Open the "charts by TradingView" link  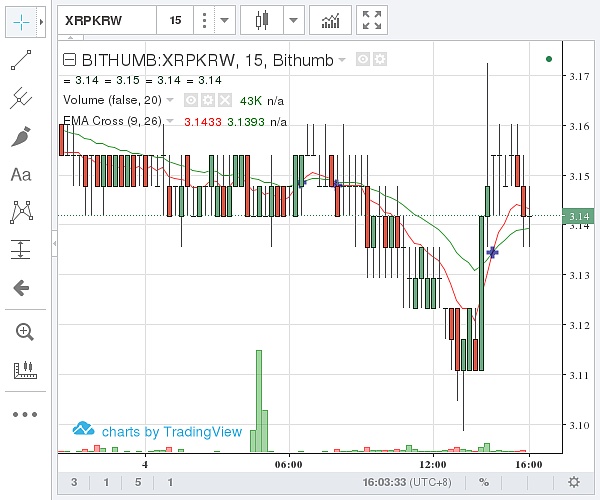point(158,431)
